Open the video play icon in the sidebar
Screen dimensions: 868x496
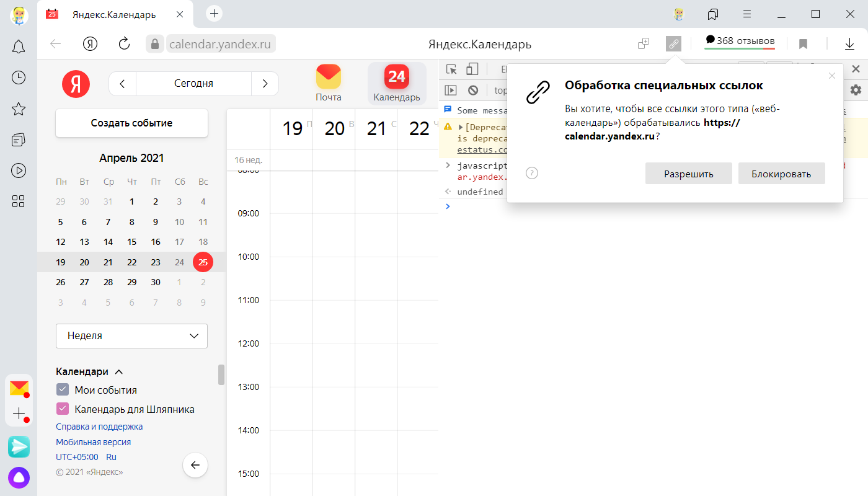tap(19, 170)
